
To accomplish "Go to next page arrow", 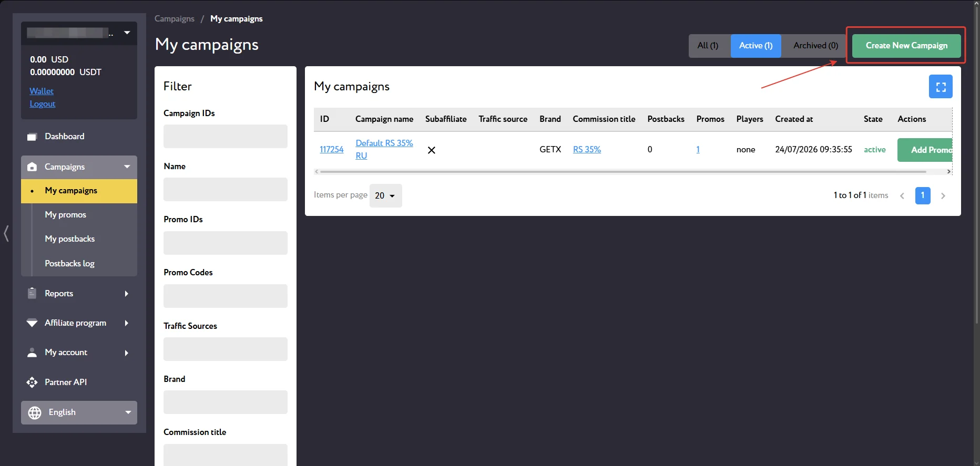I will 943,195.
